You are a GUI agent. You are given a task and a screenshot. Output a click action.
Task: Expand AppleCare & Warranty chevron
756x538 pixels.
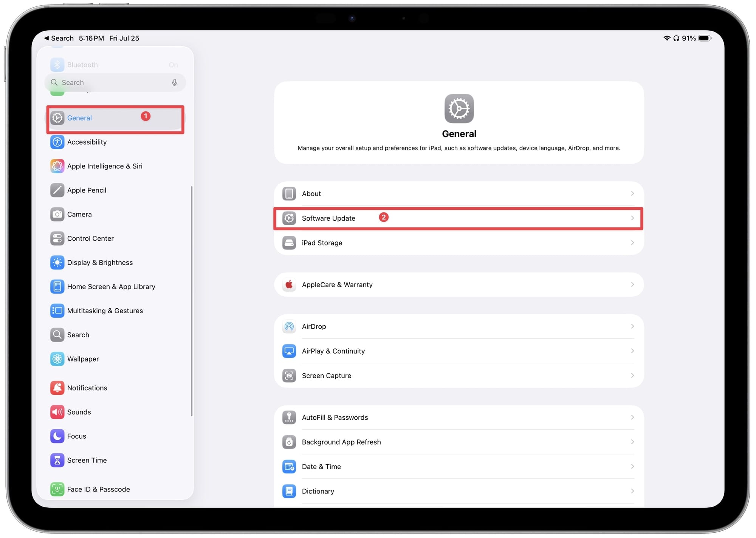pos(632,285)
